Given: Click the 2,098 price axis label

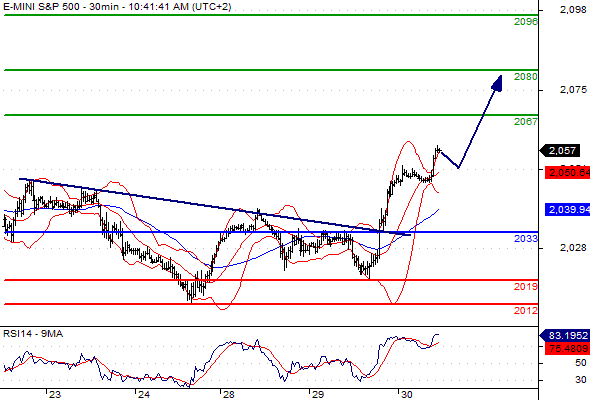Looking at the screenshot, I should tap(573, 10).
